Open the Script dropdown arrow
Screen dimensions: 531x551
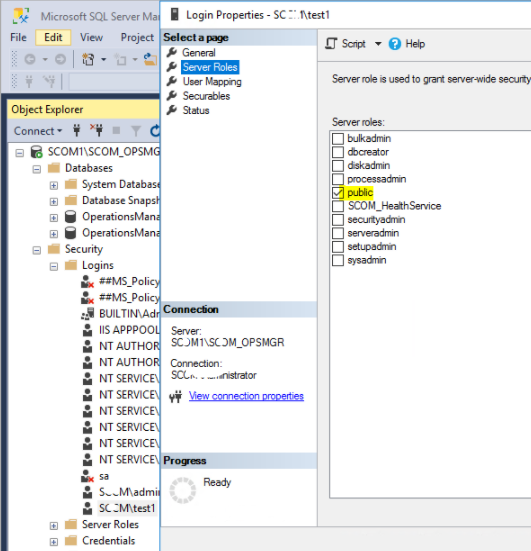[378, 44]
